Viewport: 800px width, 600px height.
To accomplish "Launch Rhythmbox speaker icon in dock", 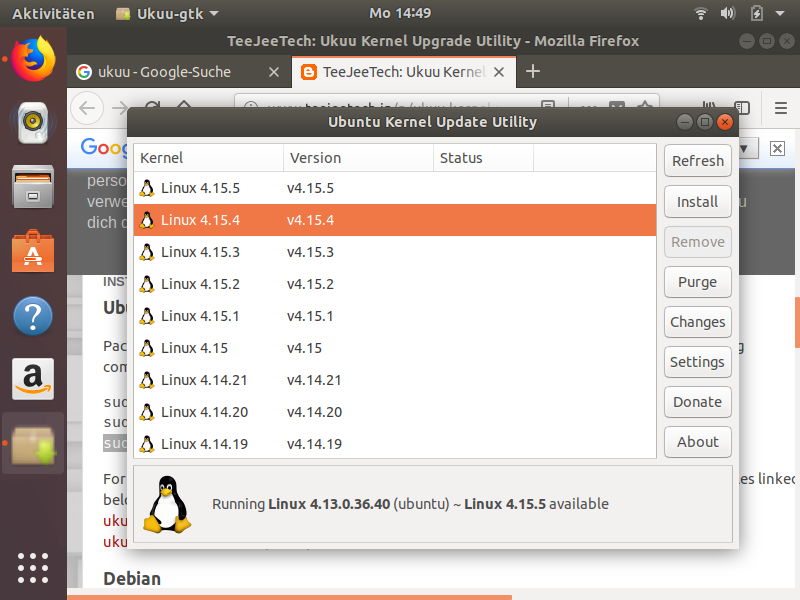I will [x=33, y=122].
